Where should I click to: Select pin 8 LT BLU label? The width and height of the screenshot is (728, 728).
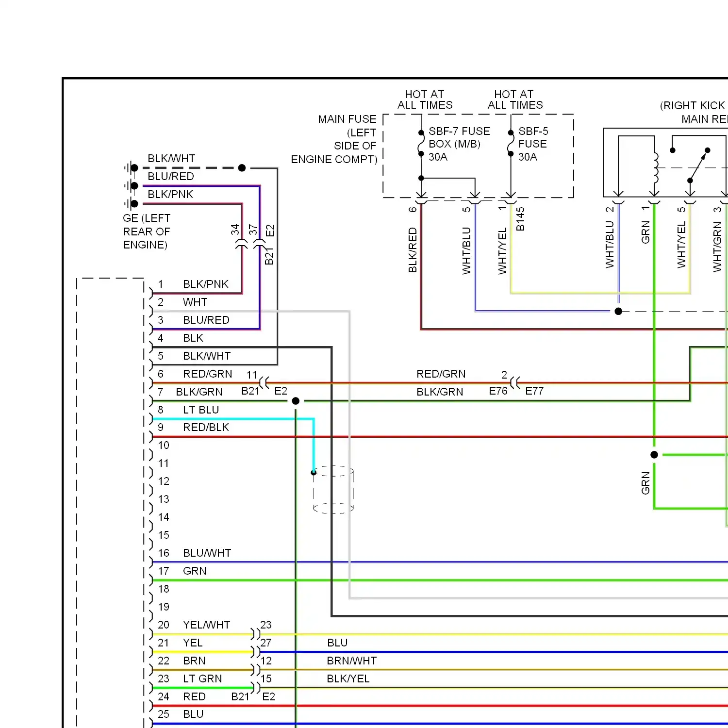[x=201, y=410]
